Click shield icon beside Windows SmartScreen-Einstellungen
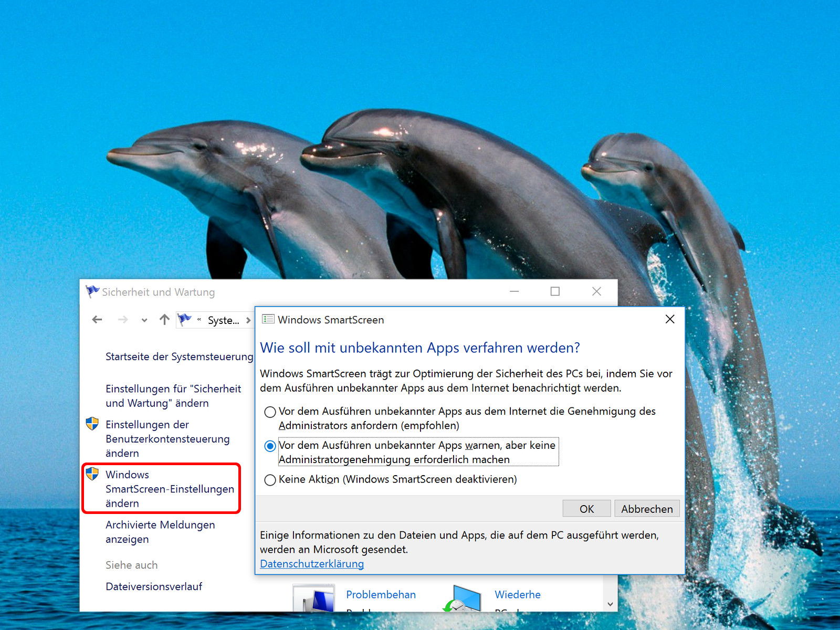The height and width of the screenshot is (630, 840). pyautogui.click(x=92, y=474)
